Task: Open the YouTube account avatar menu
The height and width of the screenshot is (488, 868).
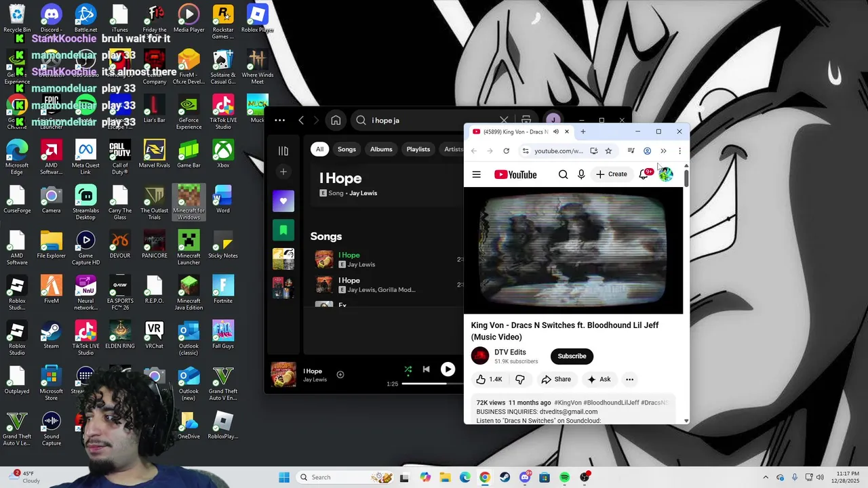Action: click(x=666, y=174)
